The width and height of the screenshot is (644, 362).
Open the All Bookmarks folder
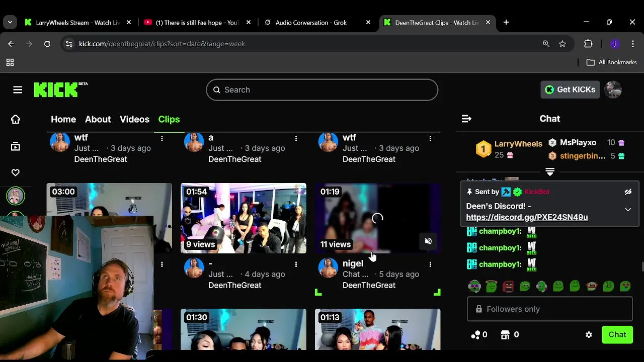(612, 62)
